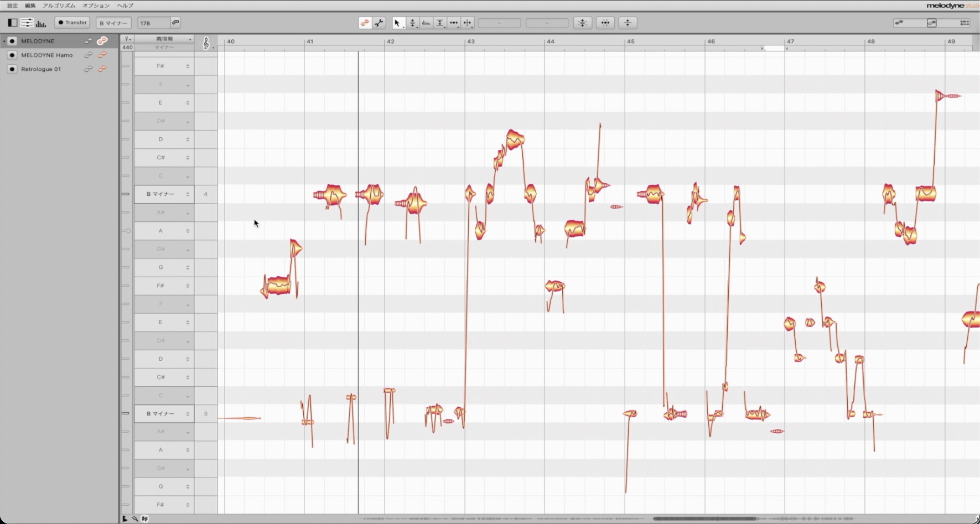
Task: Open the ヘルプ menu
Action: tap(125, 6)
